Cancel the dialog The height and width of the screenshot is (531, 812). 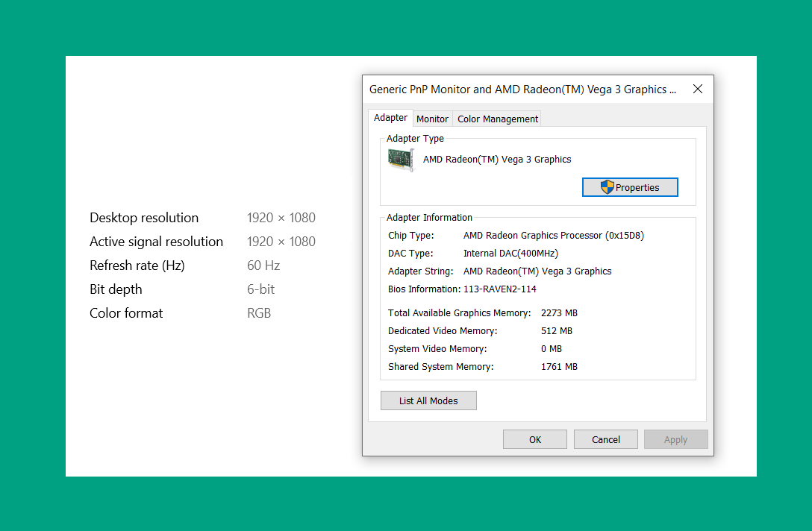pos(605,439)
